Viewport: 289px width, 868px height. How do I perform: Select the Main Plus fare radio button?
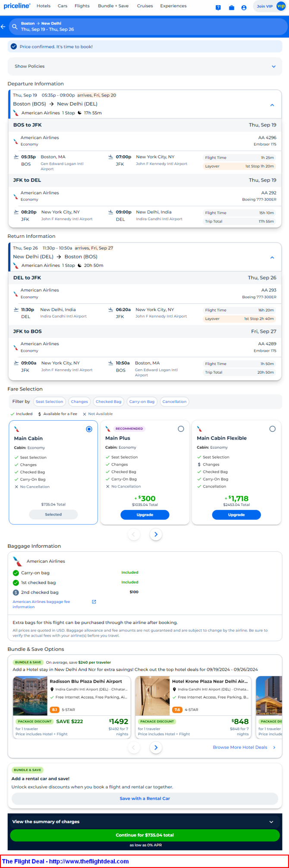coord(181,429)
